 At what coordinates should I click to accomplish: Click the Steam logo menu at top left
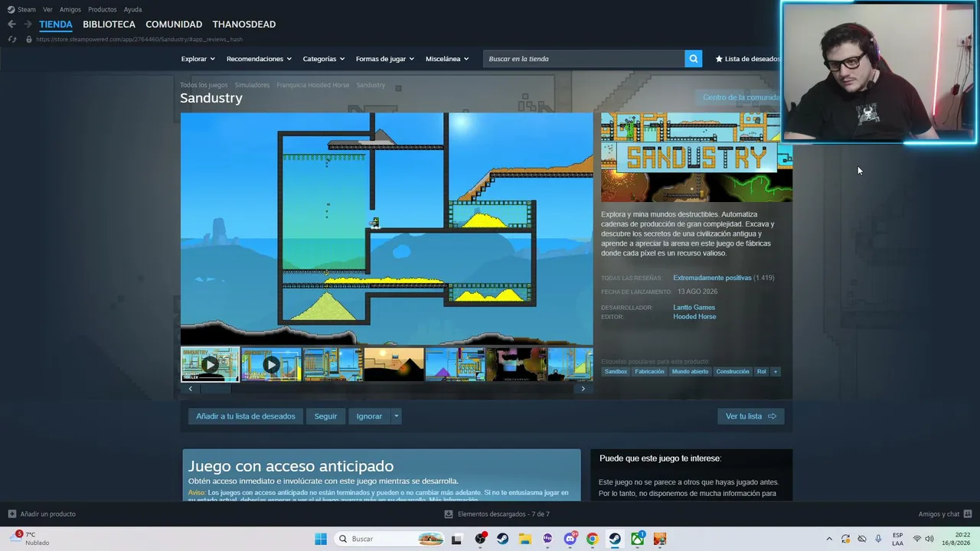[21, 9]
